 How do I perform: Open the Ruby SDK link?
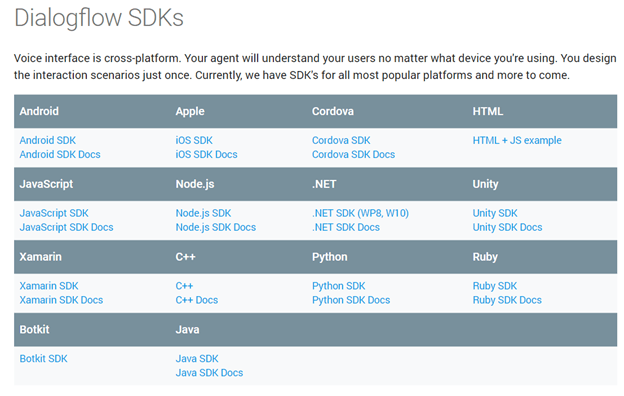(495, 286)
